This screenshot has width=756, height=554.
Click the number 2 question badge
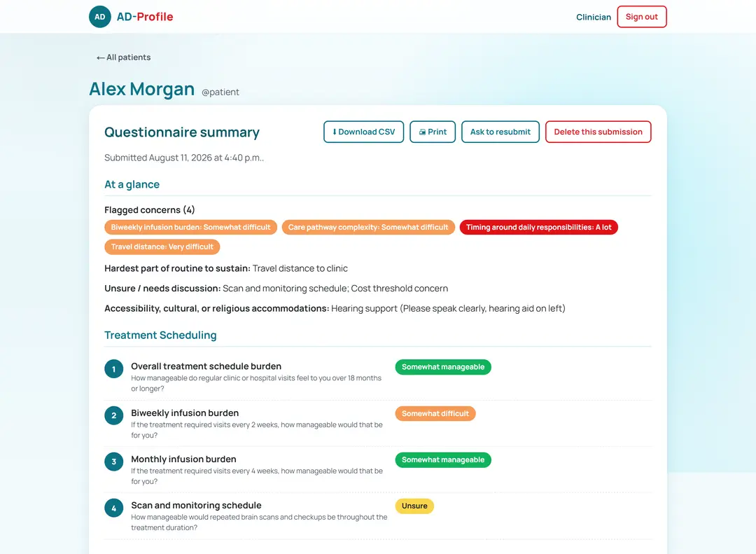114,415
